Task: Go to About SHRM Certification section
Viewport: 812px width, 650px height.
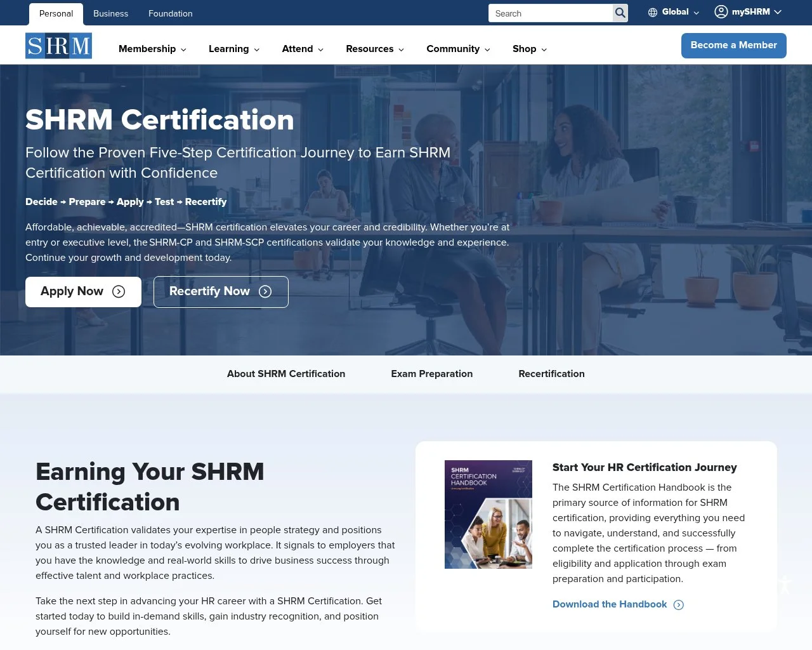Action: (286, 374)
